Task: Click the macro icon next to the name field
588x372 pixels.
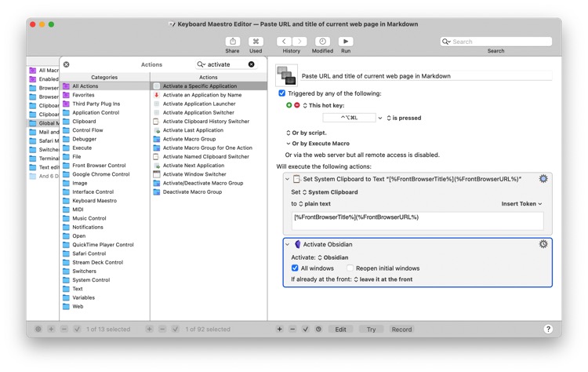Action: [286, 75]
